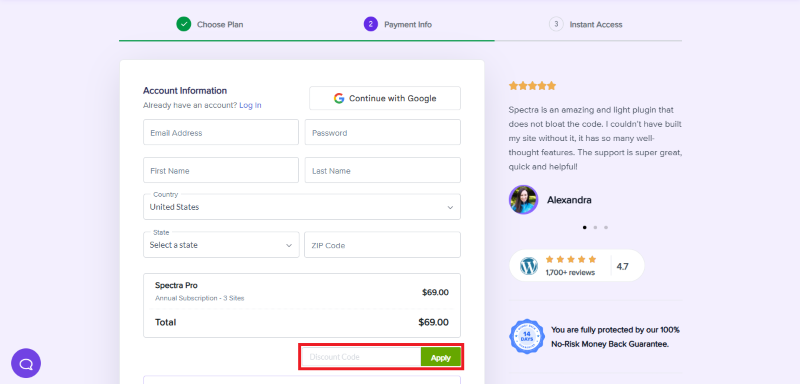Click the step 2 Payment Info circle

371,24
